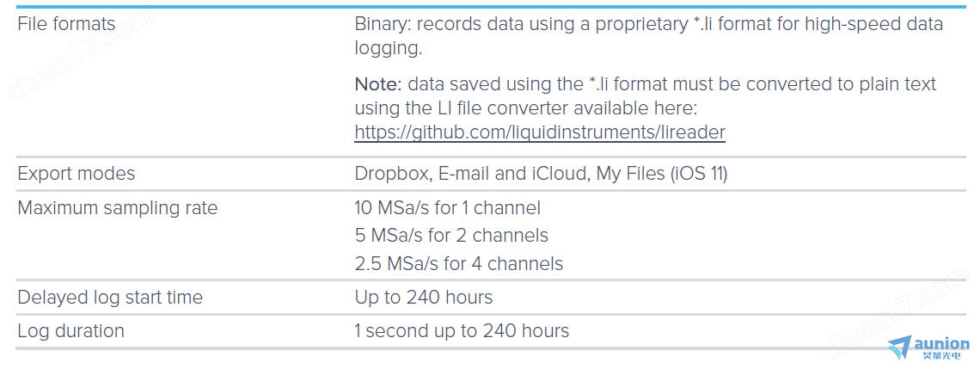Click the Delayed log start time label
This screenshot has width=980, height=369.
[110, 297]
